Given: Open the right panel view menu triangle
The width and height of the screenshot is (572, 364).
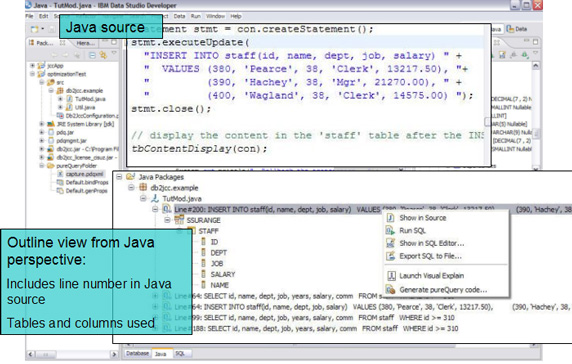Looking at the screenshot, I should click(x=535, y=54).
